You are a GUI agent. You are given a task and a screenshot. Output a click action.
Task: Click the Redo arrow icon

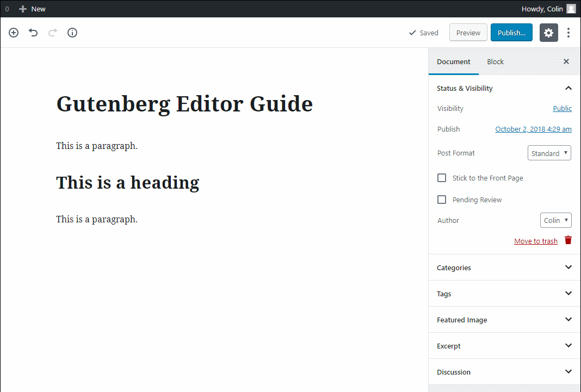(x=53, y=33)
